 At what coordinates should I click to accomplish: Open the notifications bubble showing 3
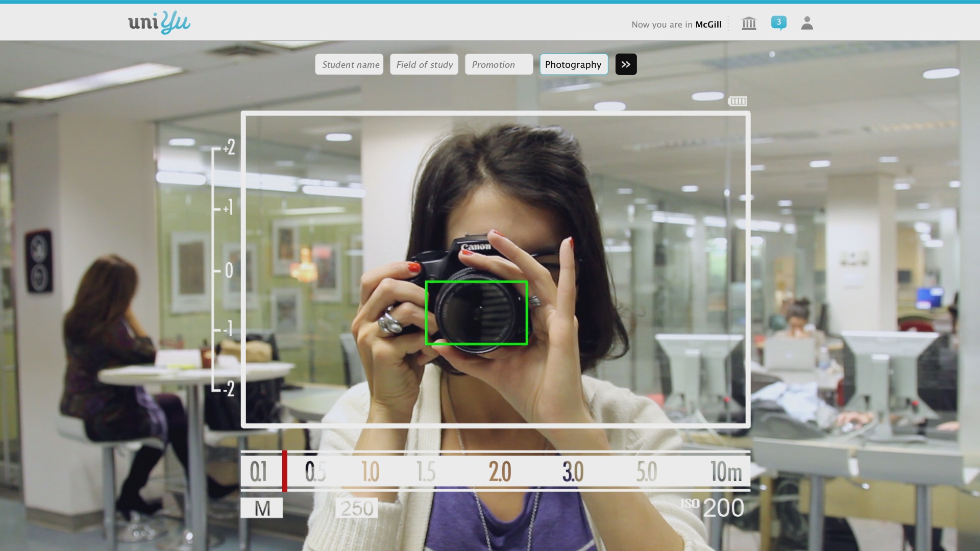[778, 23]
